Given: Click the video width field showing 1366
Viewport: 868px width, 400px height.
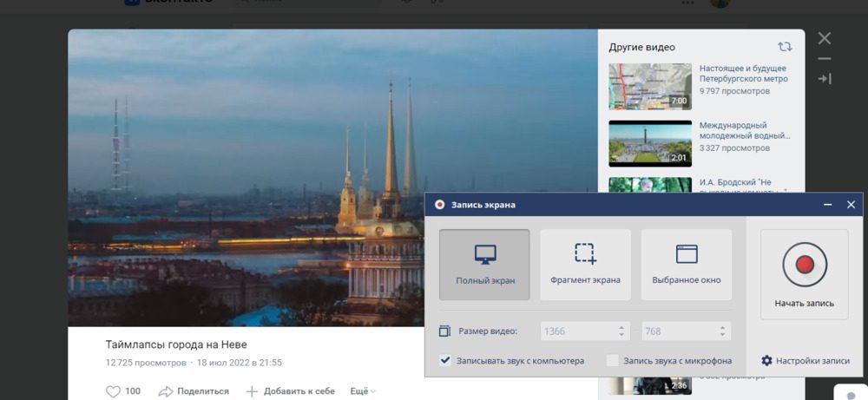Looking at the screenshot, I should [x=585, y=331].
